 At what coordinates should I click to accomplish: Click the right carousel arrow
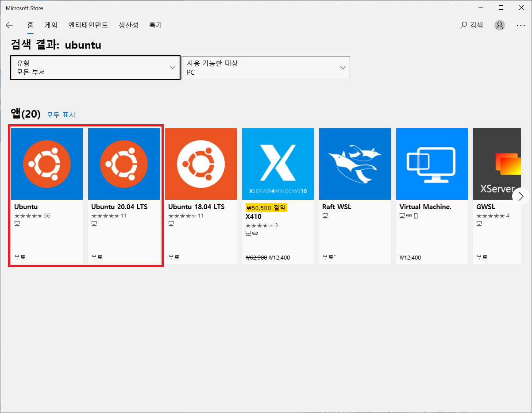click(x=520, y=196)
